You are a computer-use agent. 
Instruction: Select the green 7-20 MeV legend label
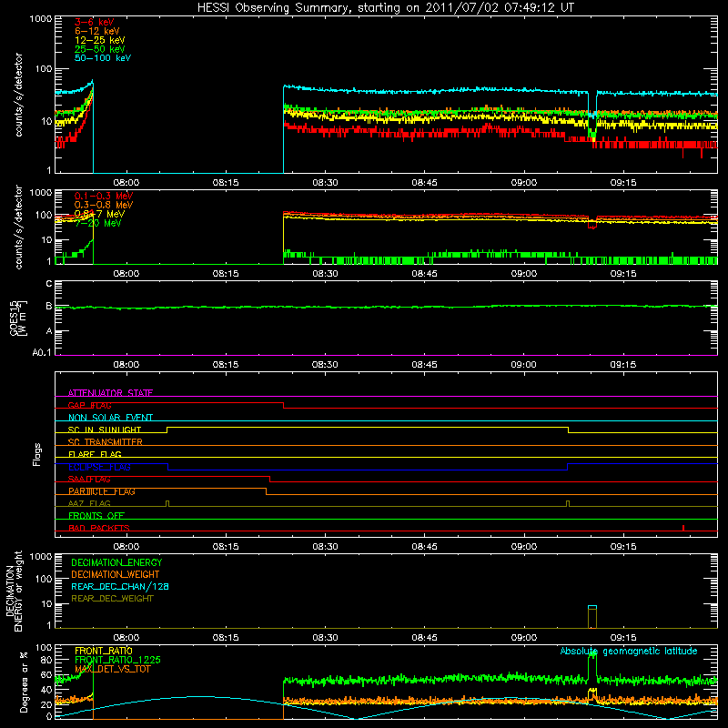(97, 223)
